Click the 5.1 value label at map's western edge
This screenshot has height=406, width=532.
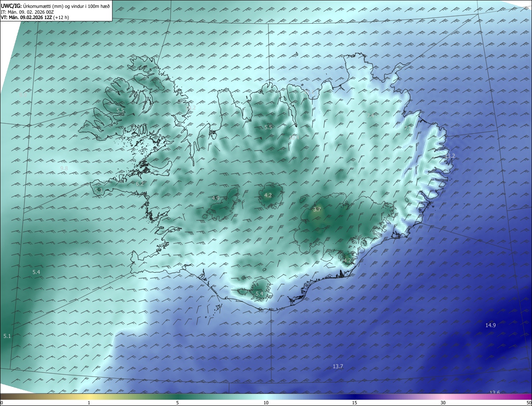pyautogui.click(x=7, y=336)
